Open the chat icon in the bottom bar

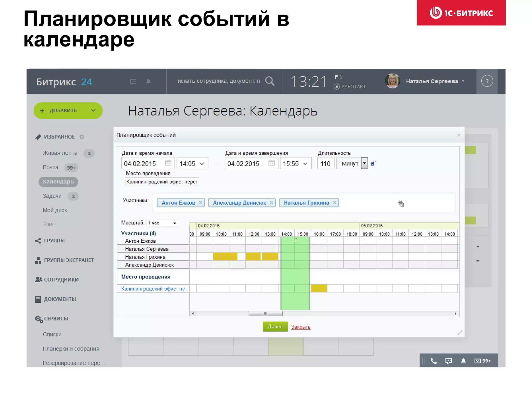[x=448, y=361]
